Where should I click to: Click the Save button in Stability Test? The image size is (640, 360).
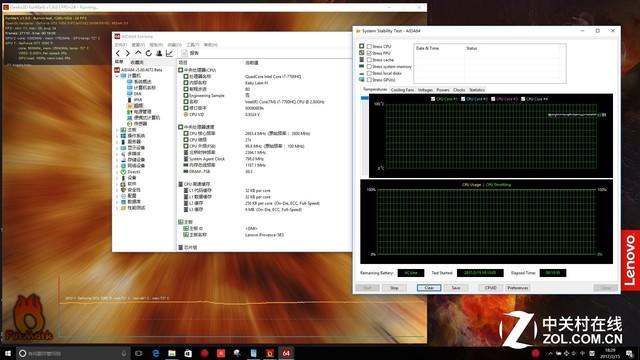pos(456,288)
